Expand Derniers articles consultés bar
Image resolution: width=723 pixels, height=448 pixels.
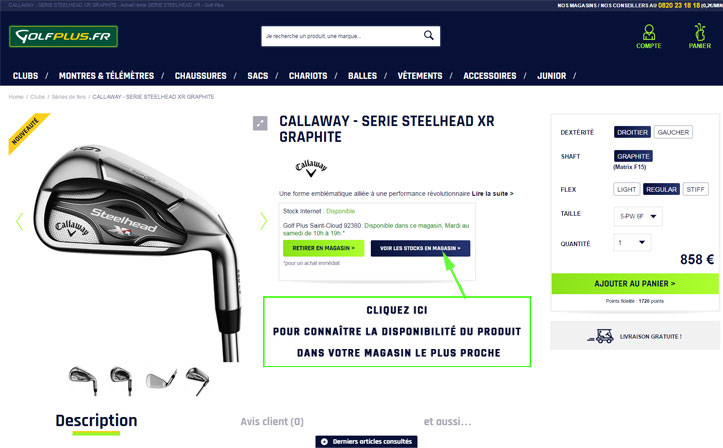coord(367,442)
